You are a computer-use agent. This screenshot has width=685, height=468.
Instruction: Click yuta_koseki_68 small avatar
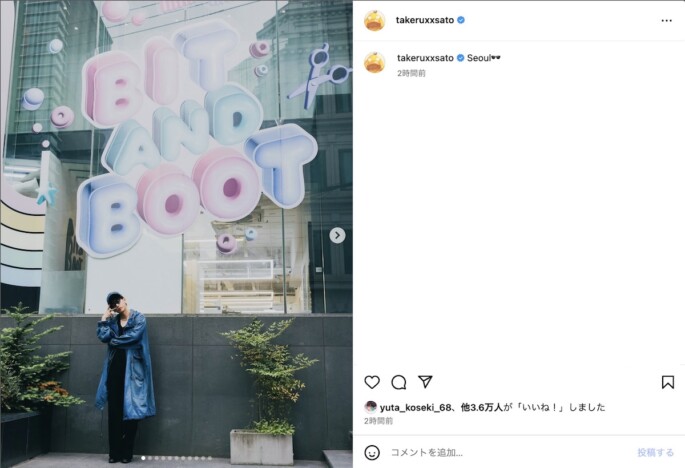[x=370, y=407]
